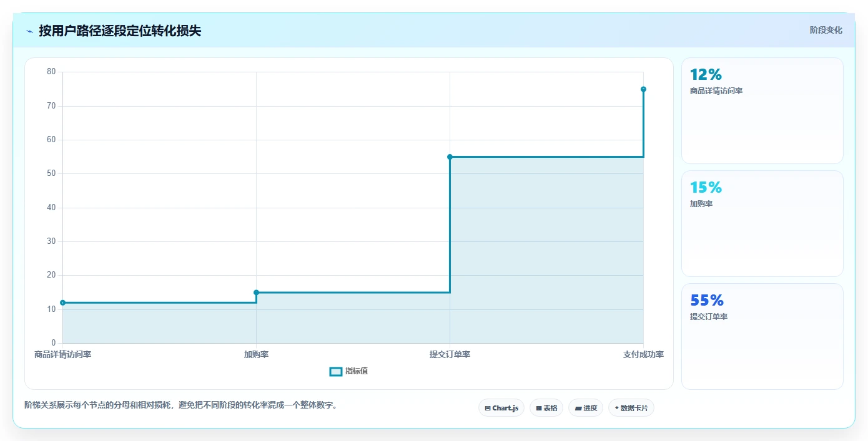The height and width of the screenshot is (441, 868).
Task: Click the y-axis value 40
Action: pos(51,208)
